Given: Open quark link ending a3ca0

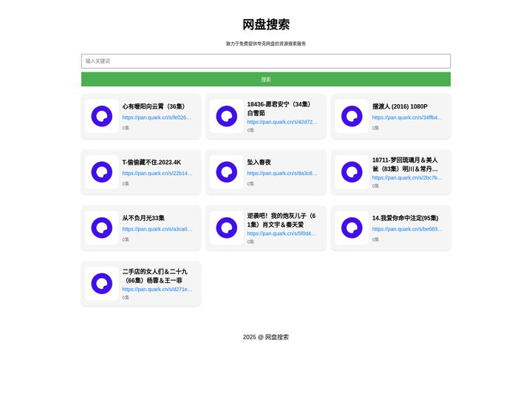Looking at the screenshot, I should click(157, 229).
